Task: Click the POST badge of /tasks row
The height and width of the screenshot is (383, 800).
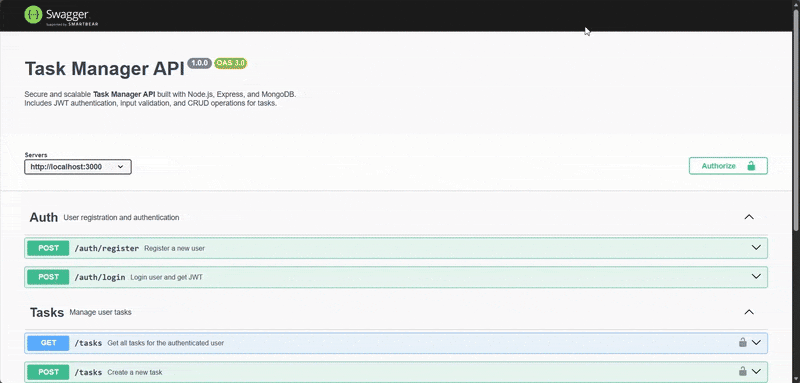Action: coord(48,372)
